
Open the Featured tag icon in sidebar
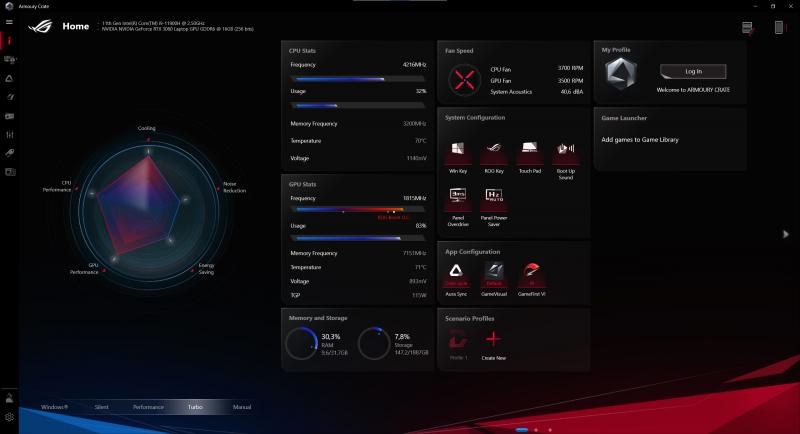(9, 153)
